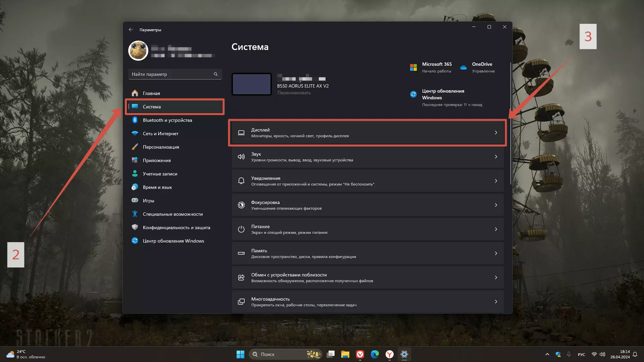Launch Microsoft Edge from the taskbar
This screenshot has height=362, width=644.
click(x=375, y=354)
